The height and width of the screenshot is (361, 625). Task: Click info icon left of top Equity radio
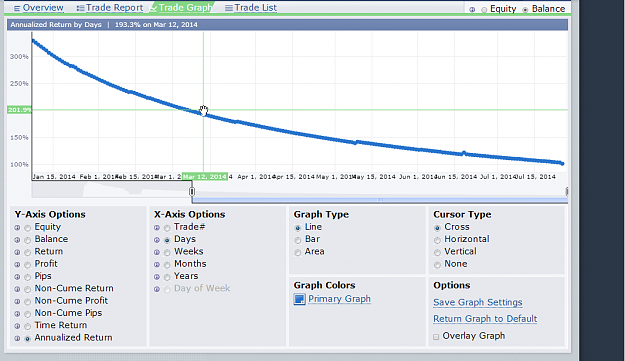tap(472, 10)
